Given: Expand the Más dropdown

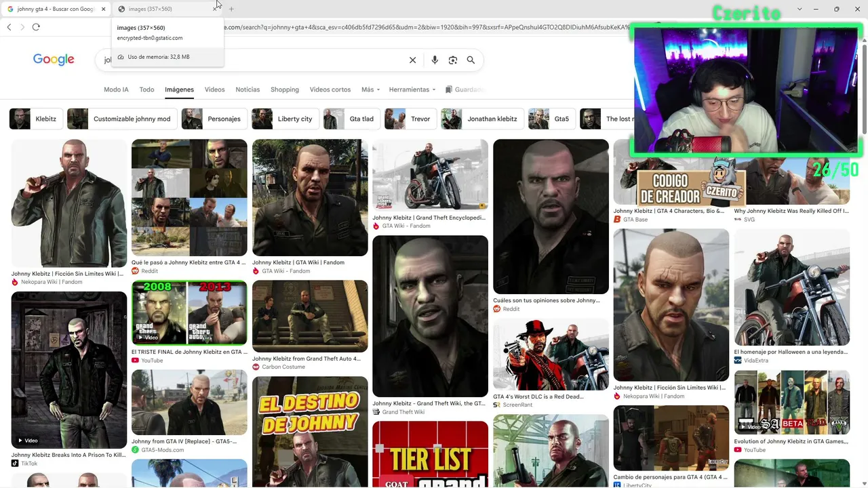Looking at the screenshot, I should (370, 89).
